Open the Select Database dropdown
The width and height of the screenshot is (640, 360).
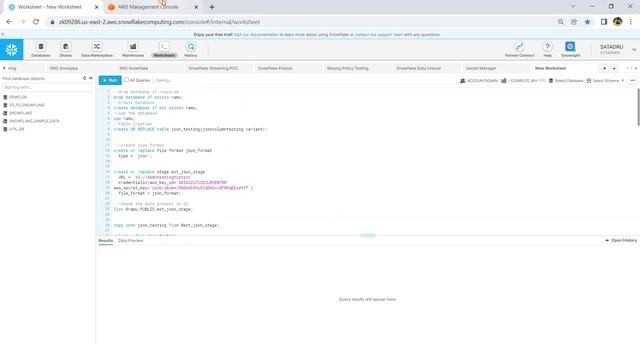[566, 81]
